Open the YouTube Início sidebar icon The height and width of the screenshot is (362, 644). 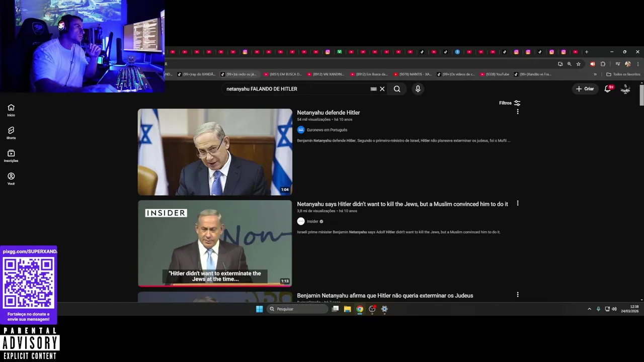tap(11, 110)
